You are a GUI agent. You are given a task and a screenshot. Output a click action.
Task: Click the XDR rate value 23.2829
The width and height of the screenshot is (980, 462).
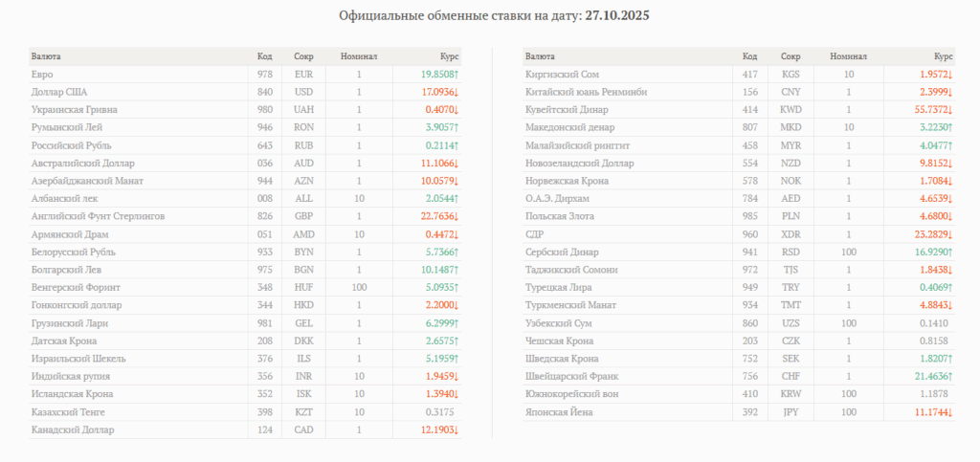[x=924, y=234]
